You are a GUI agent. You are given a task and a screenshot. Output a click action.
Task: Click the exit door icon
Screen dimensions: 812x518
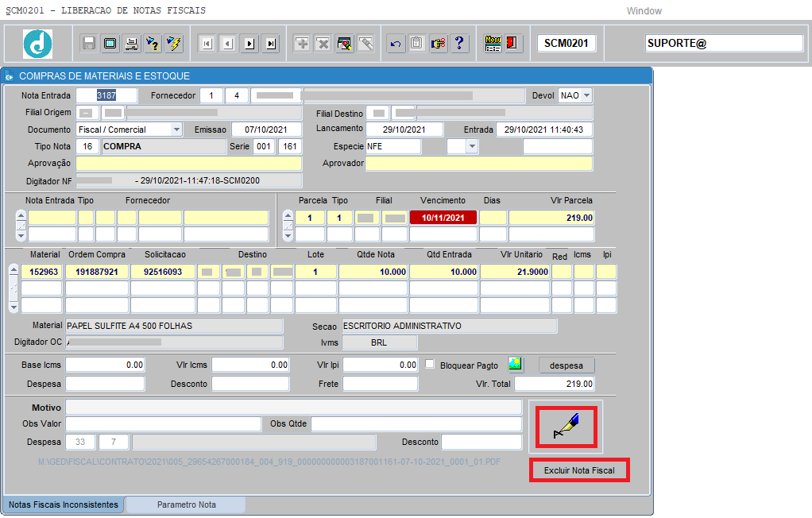click(512, 44)
